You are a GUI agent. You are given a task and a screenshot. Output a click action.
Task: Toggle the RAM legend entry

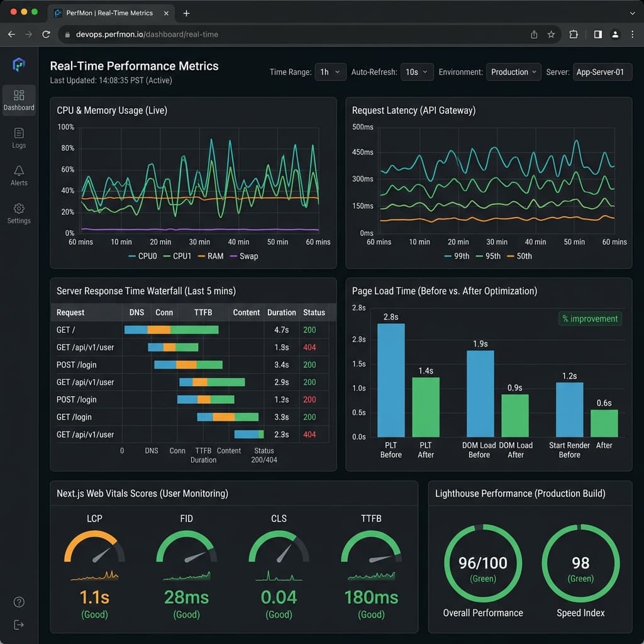click(x=211, y=256)
